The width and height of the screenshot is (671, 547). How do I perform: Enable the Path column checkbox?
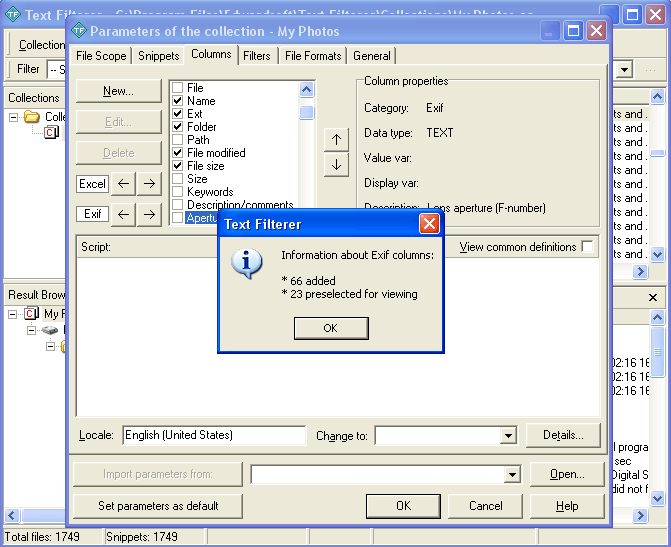point(177,140)
